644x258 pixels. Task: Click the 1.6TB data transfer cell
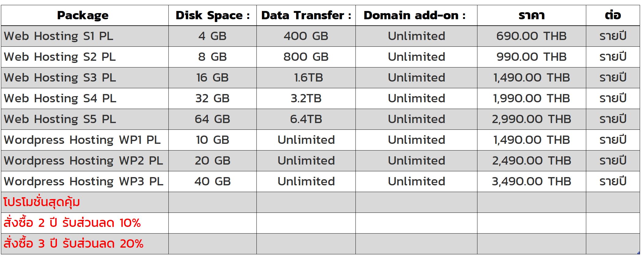(x=306, y=78)
